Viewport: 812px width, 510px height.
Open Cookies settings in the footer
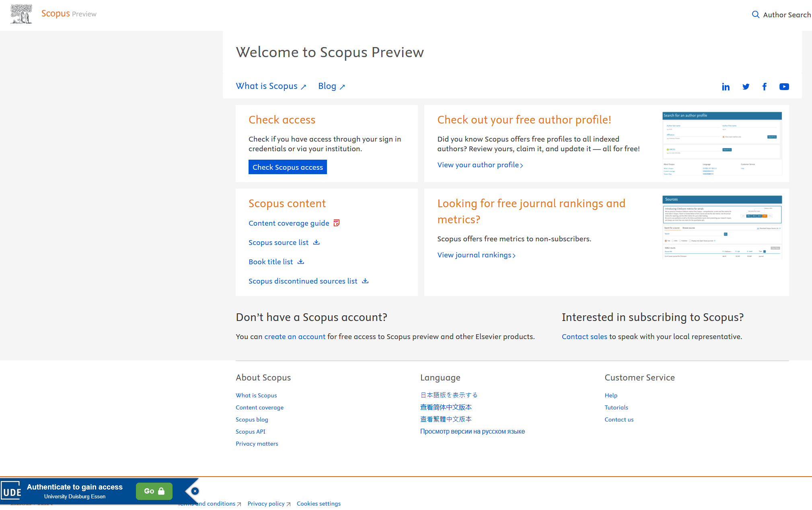pyautogui.click(x=319, y=503)
